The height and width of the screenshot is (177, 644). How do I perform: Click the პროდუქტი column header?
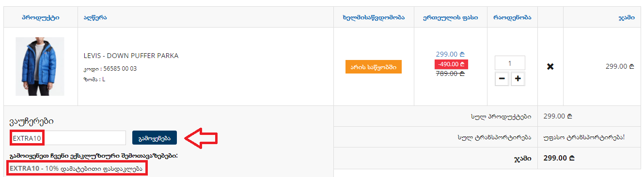(41, 17)
